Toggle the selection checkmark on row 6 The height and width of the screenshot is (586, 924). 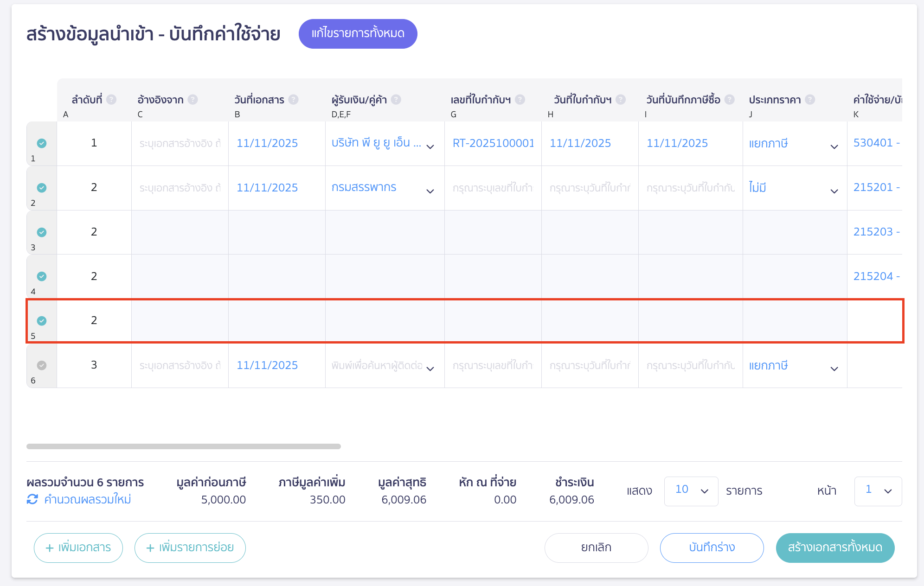pos(42,366)
